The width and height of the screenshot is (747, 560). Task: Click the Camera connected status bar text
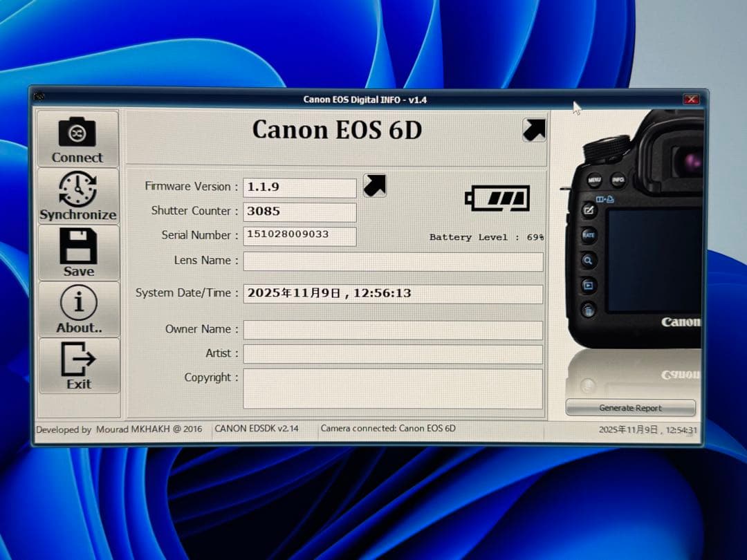[x=387, y=429]
